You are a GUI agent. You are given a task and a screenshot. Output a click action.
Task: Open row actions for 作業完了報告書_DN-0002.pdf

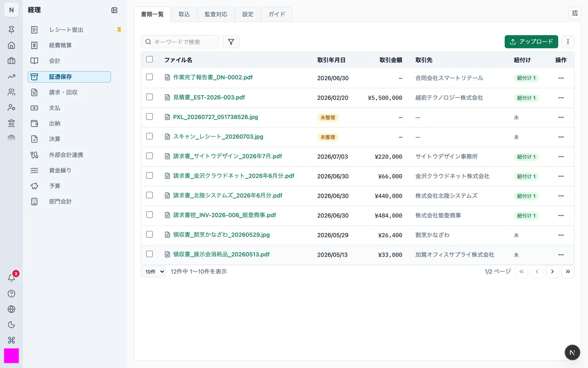[561, 78]
